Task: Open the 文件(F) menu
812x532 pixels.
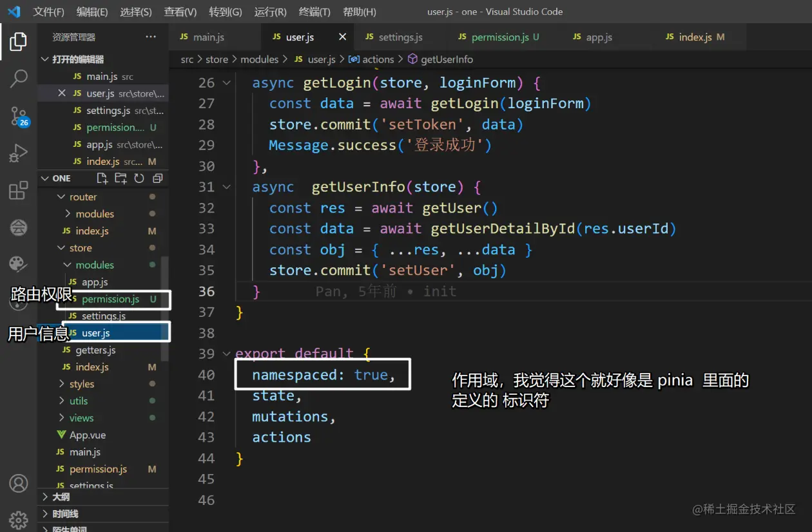Action: point(49,12)
